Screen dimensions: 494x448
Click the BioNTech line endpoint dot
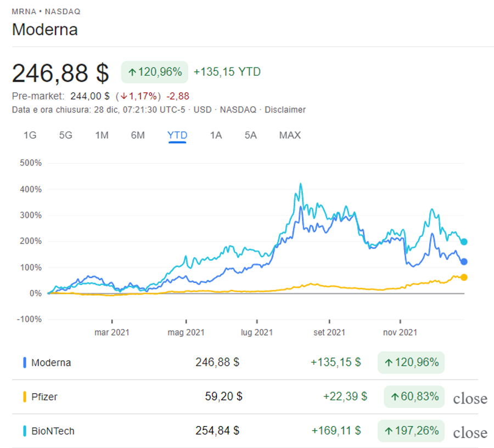click(x=464, y=242)
